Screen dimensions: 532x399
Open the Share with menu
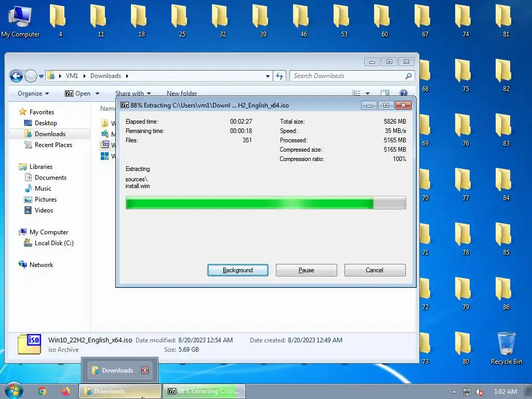coord(133,94)
